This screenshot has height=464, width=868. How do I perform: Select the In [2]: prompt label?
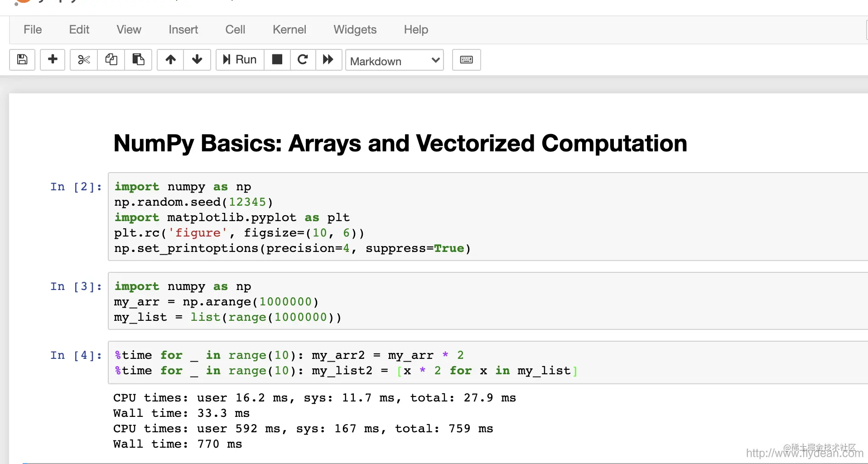[76, 187]
